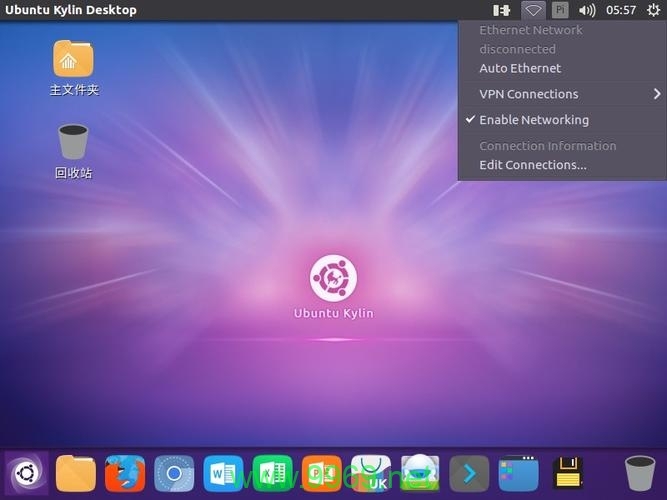Screen dimensions: 667x500
Task: Open the Ubuntu Kylin start menu launcher
Action: [26, 473]
